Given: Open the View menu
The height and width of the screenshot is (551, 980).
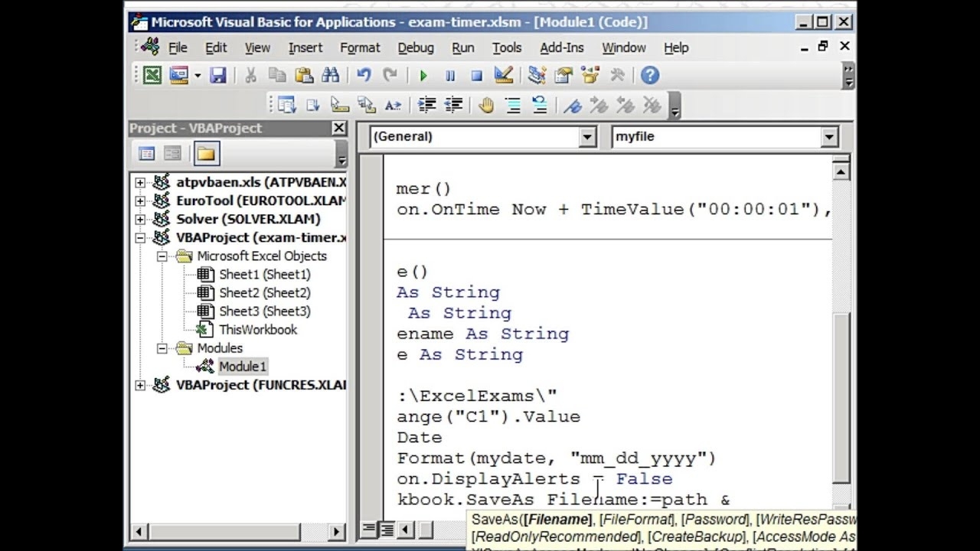Looking at the screenshot, I should point(257,47).
